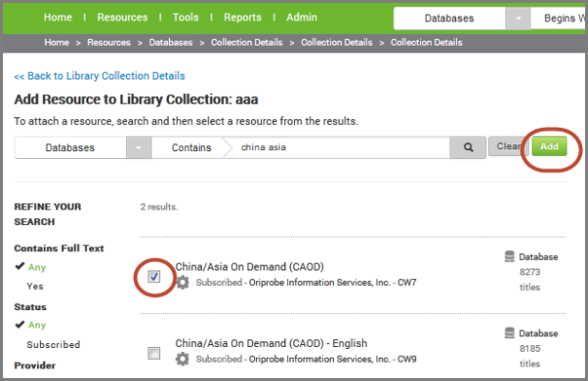The height and width of the screenshot is (381, 588).
Task: Open gear settings for China/Asia On Demand (CAOD) CW7
Action: tap(182, 282)
